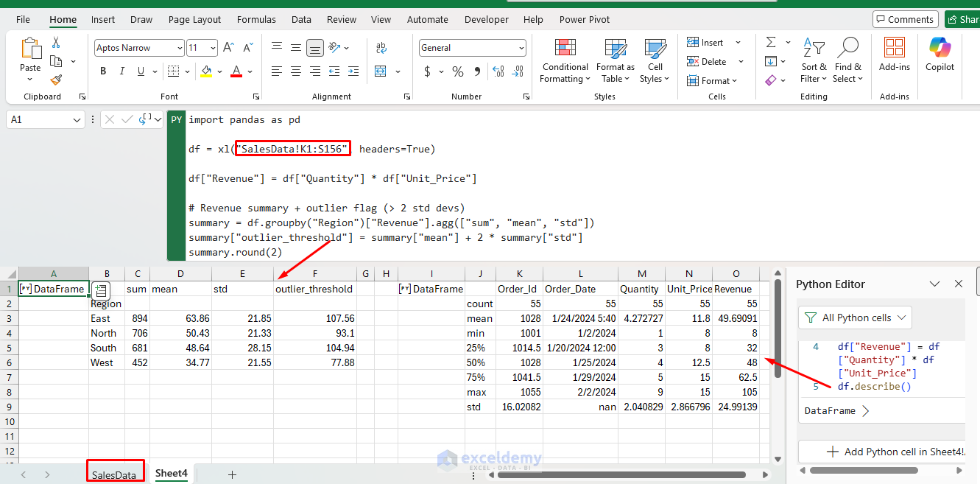980x484 pixels.
Task: Toggle Underline formatting
Action: tap(141, 71)
